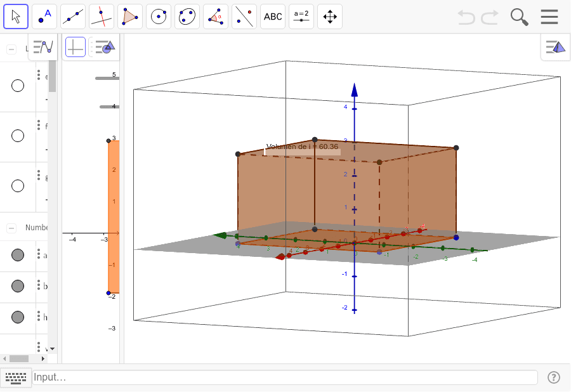Click the Algebra scroll down arrow
571x392 pixels.
click(x=53, y=349)
